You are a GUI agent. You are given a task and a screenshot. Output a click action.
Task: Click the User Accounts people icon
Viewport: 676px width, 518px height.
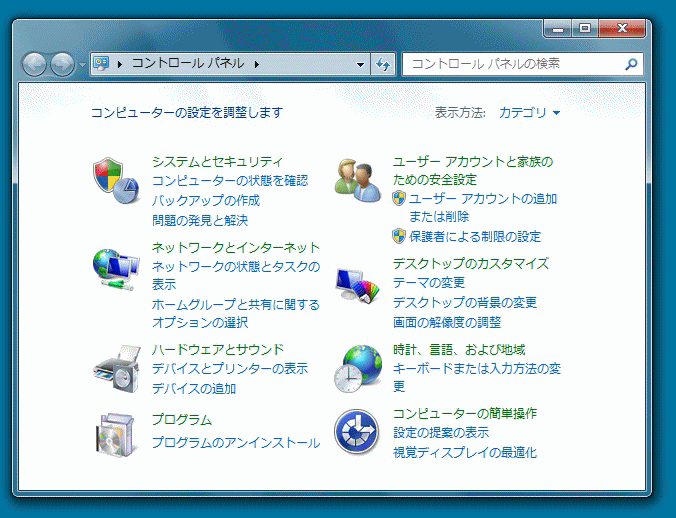(x=357, y=180)
